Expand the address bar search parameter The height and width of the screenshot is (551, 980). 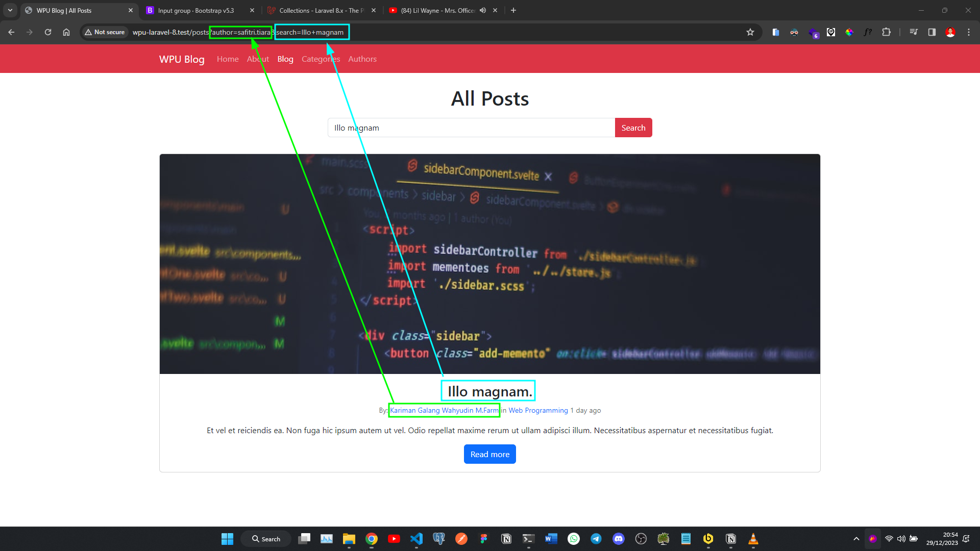point(310,32)
